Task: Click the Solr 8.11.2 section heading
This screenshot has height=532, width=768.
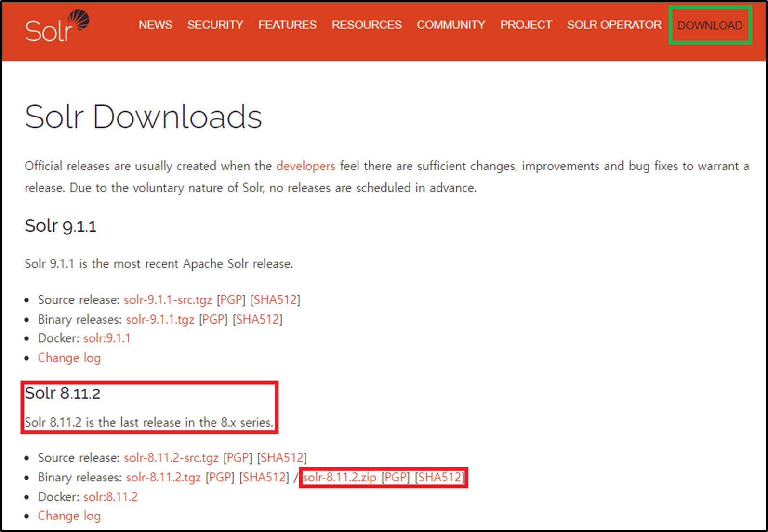Action: click(63, 393)
